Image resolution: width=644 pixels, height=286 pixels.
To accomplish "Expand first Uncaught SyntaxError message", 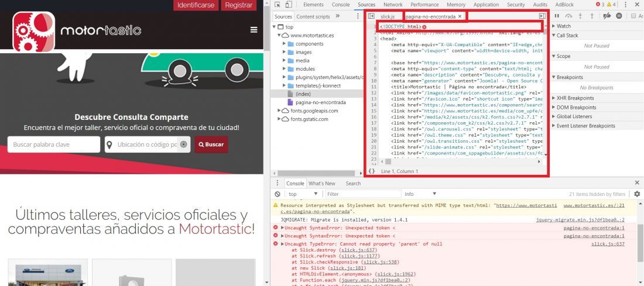I will pos(283,228).
